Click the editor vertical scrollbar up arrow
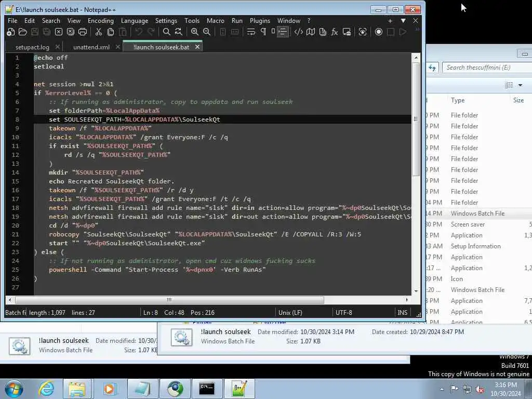 [x=416, y=57]
